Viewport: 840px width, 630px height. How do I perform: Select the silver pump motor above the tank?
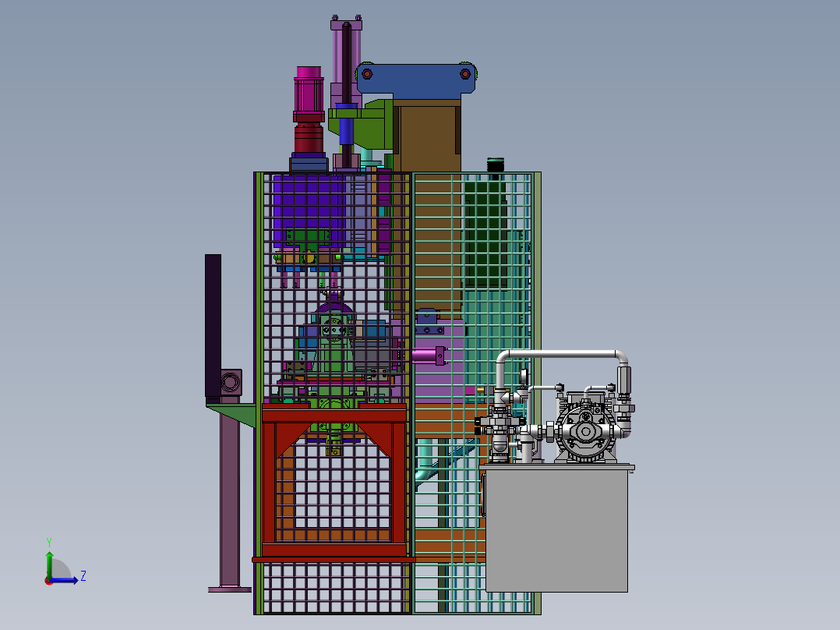[x=586, y=430]
